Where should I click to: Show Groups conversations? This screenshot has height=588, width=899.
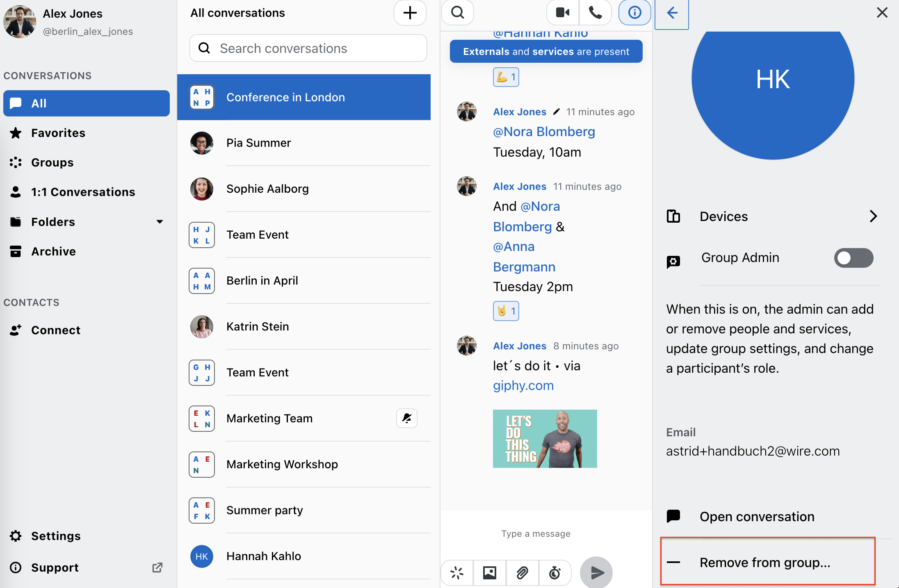point(87,162)
